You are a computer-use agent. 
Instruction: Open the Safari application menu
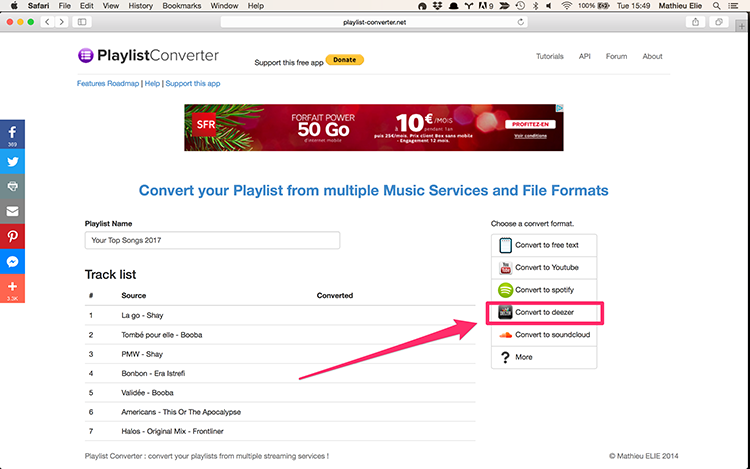tap(38, 6)
